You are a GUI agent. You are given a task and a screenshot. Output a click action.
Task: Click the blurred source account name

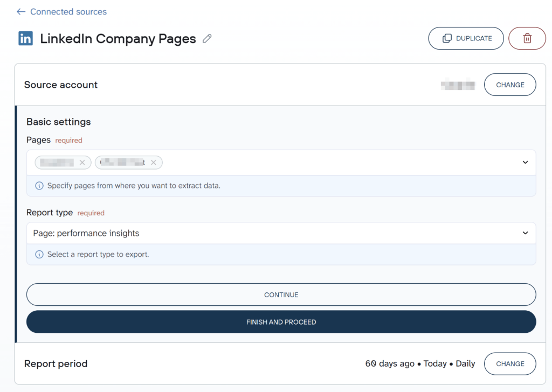point(458,85)
